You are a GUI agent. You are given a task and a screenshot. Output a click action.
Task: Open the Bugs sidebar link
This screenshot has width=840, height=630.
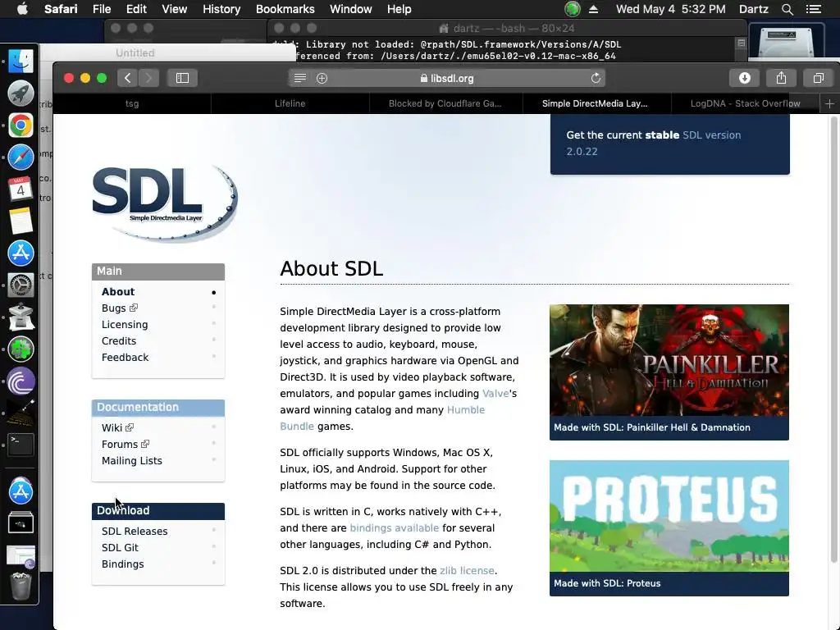click(120, 308)
